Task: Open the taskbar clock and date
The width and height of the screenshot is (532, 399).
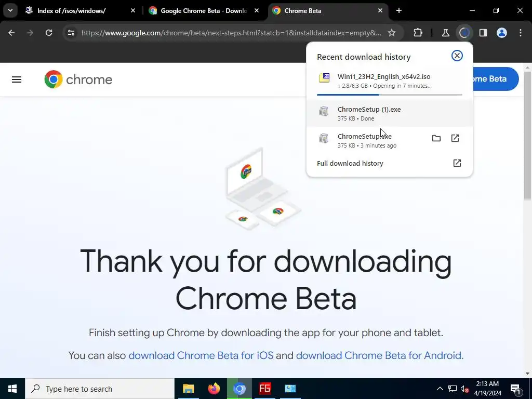Action: click(487, 389)
